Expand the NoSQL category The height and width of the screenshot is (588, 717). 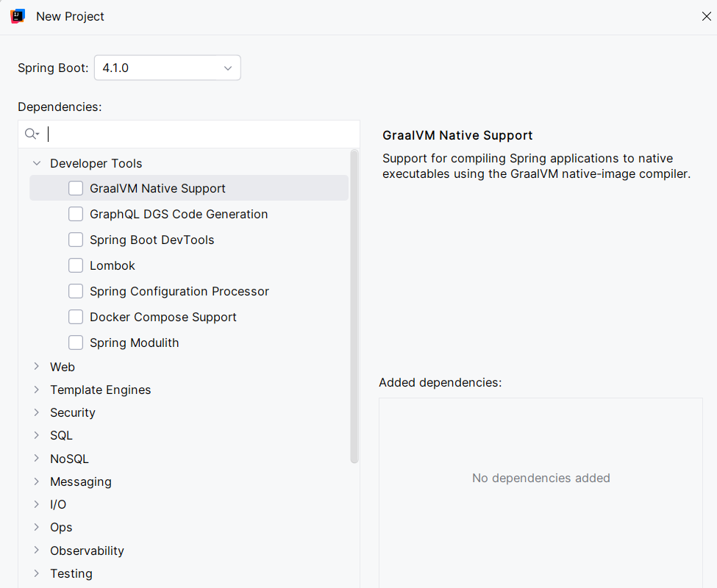point(37,458)
